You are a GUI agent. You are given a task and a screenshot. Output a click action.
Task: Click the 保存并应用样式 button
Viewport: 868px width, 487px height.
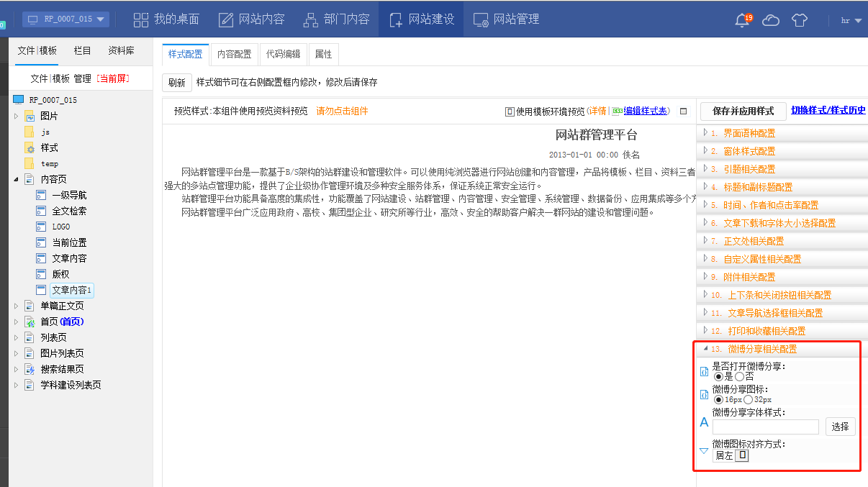(743, 111)
